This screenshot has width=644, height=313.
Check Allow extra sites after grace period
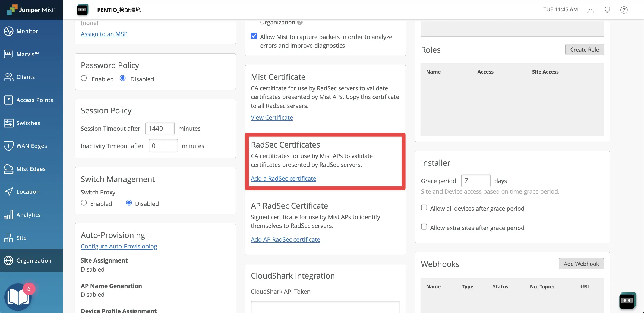coord(424,227)
